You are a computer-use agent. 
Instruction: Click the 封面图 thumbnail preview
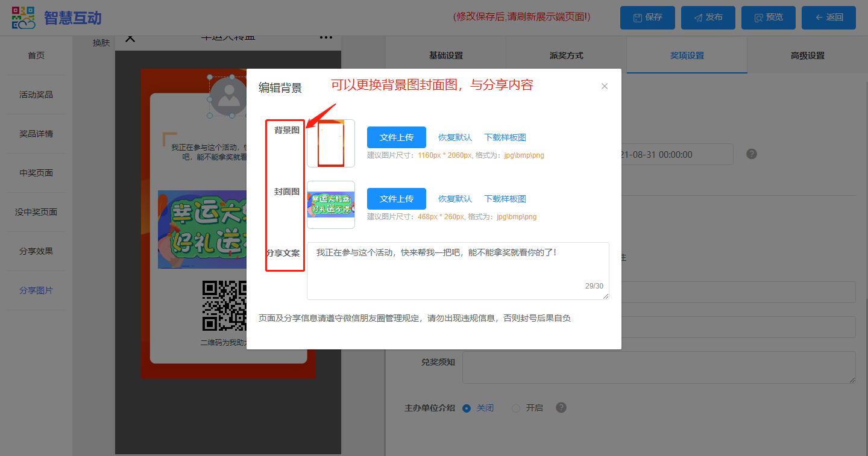pos(331,205)
